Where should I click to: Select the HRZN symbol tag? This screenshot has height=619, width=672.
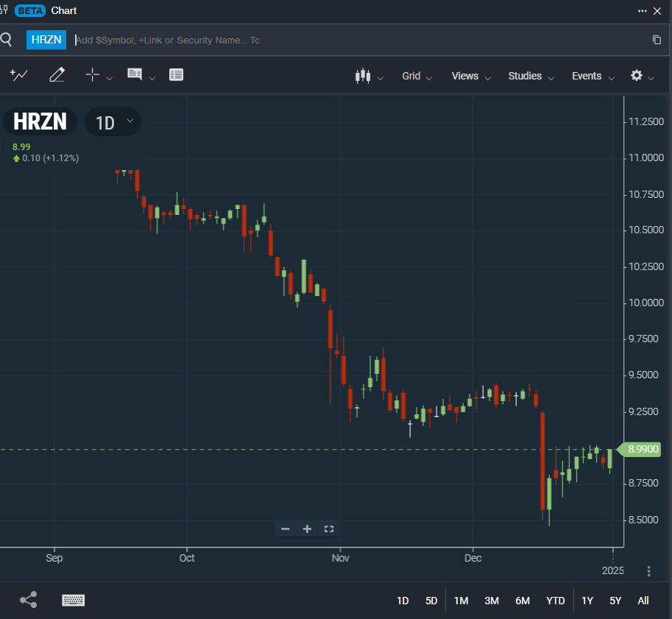pyautogui.click(x=46, y=40)
